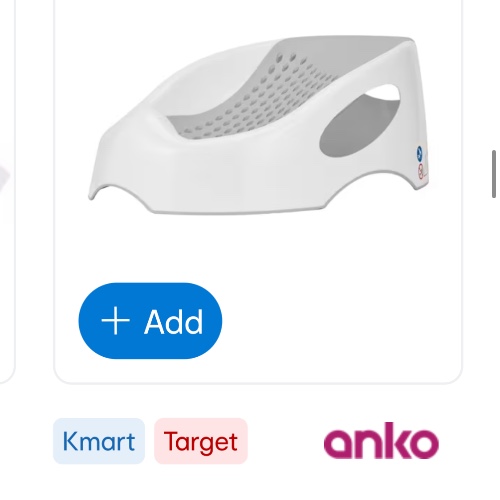Click the blue safety icon on product
This screenshot has height=500, width=500.
point(420,153)
